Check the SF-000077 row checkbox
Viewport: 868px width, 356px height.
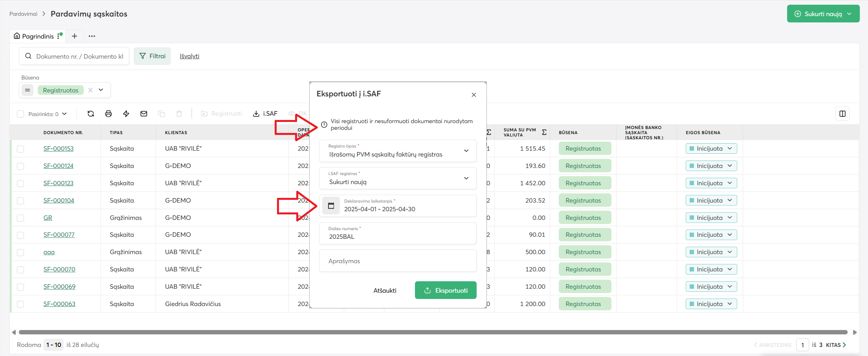click(x=20, y=235)
